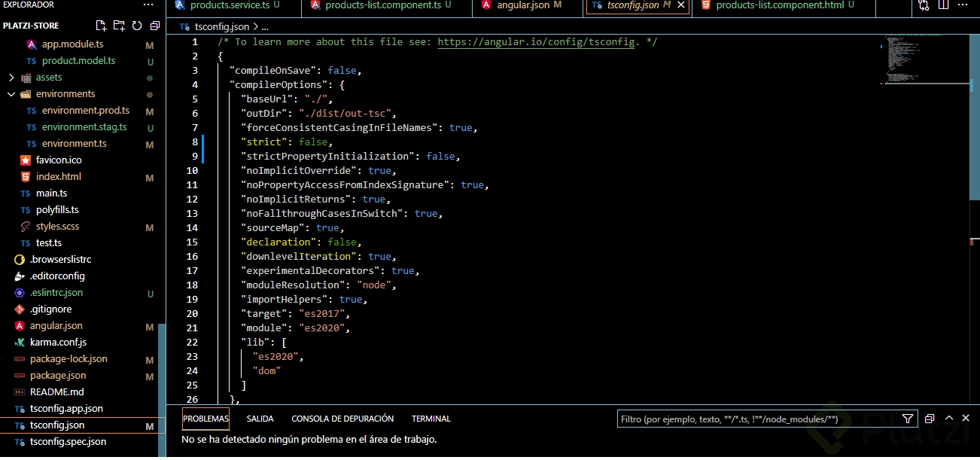Open the PROBLEMAS panel tab

point(205,419)
